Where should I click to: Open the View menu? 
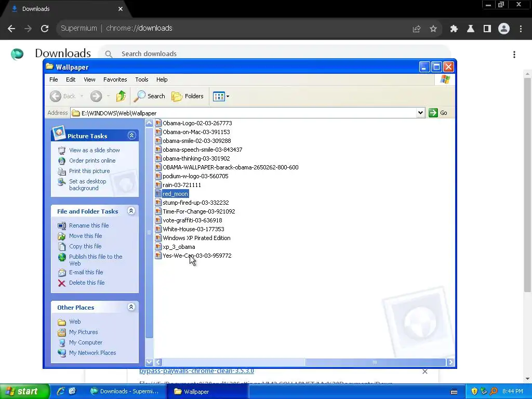pyautogui.click(x=89, y=79)
